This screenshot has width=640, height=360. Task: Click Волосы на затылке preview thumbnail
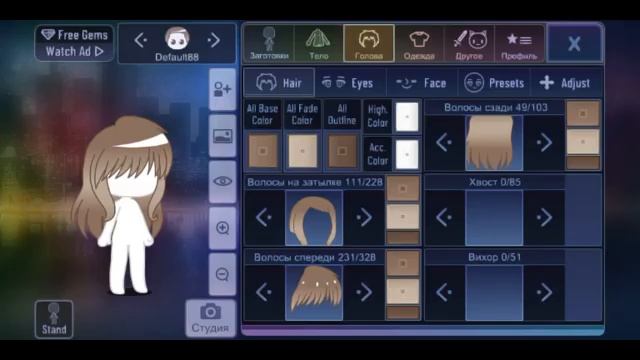(314, 218)
